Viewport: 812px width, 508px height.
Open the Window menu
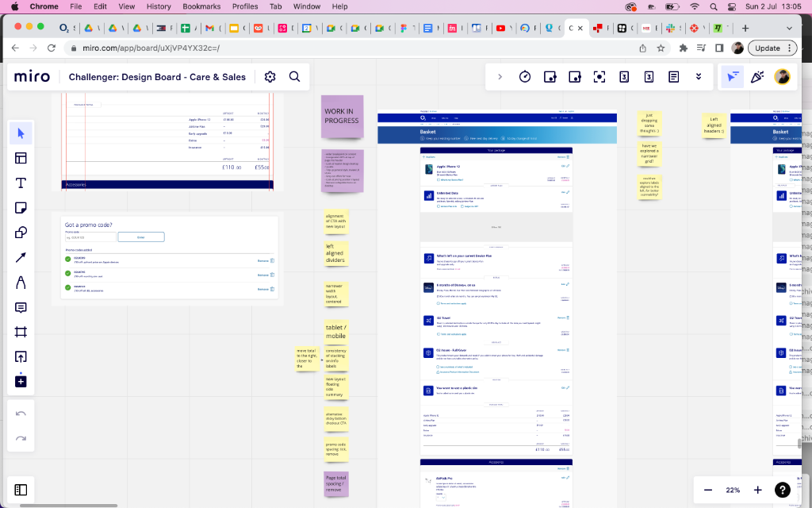(x=307, y=6)
